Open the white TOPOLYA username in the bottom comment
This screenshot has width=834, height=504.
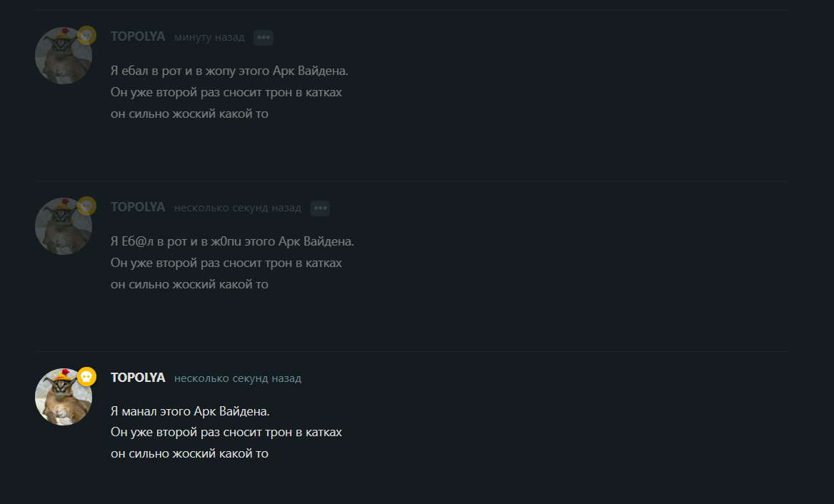click(x=138, y=378)
